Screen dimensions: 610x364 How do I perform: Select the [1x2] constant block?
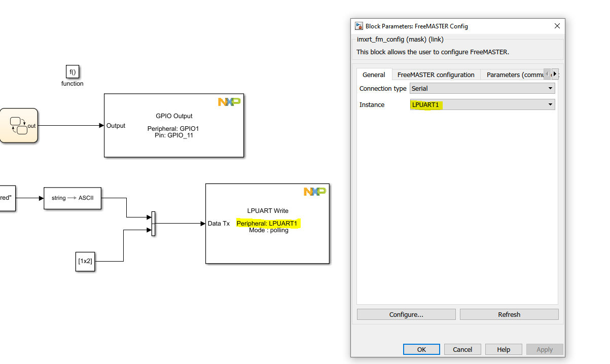click(85, 262)
